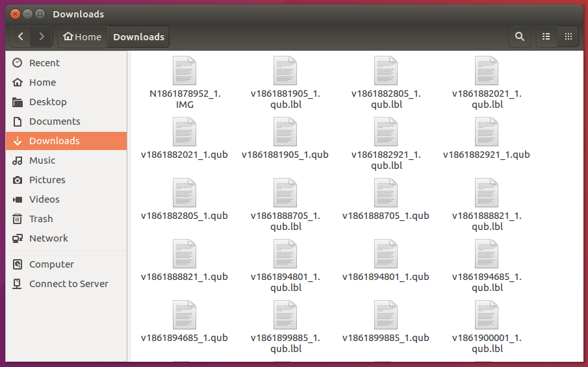
Task: Select file icon v1861894801_1.qub.lbl
Action: coord(285,254)
